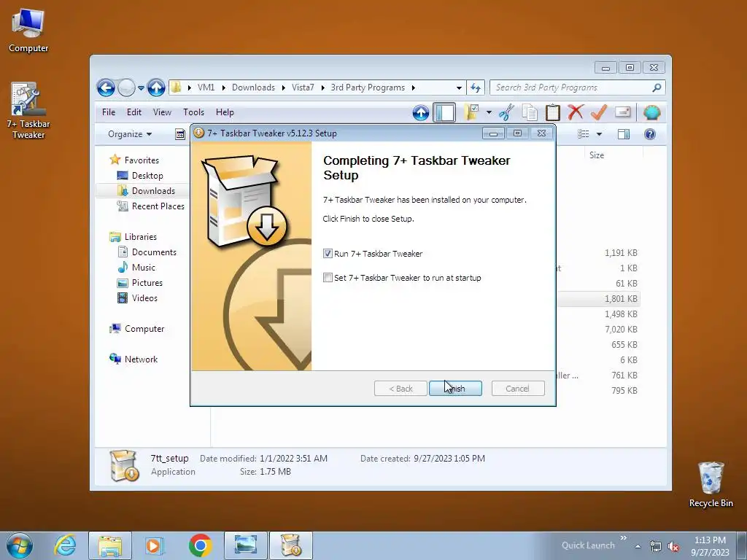This screenshot has height=560, width=747.
Task: Click the muted volume tray icon
Action: tap(673, 546)
